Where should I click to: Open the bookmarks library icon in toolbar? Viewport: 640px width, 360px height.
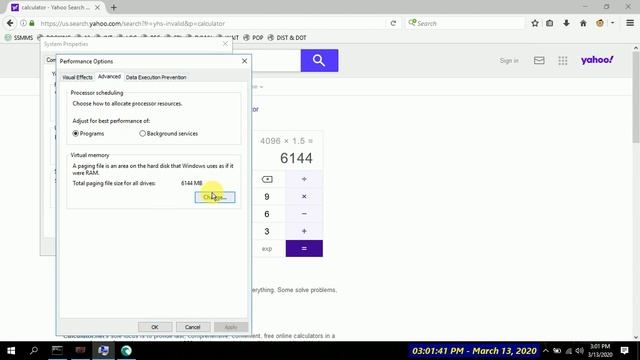pyautogui.click(x=550, y=23)
